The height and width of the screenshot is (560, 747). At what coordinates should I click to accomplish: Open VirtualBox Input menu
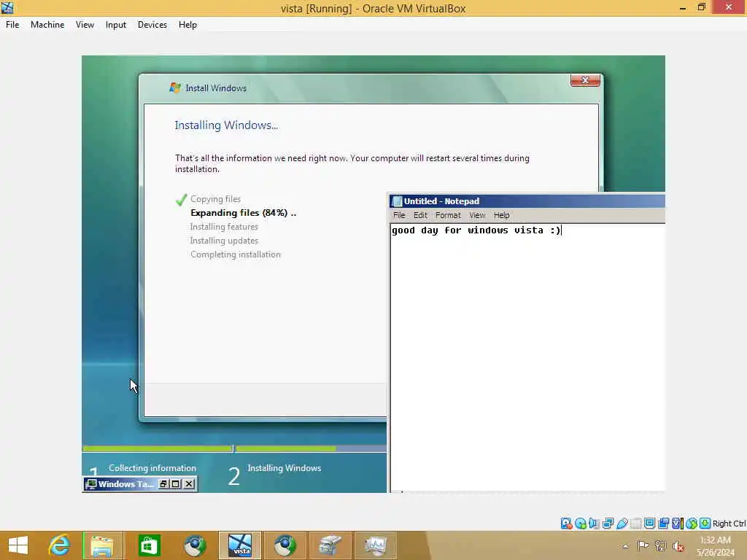click(116, 25)
